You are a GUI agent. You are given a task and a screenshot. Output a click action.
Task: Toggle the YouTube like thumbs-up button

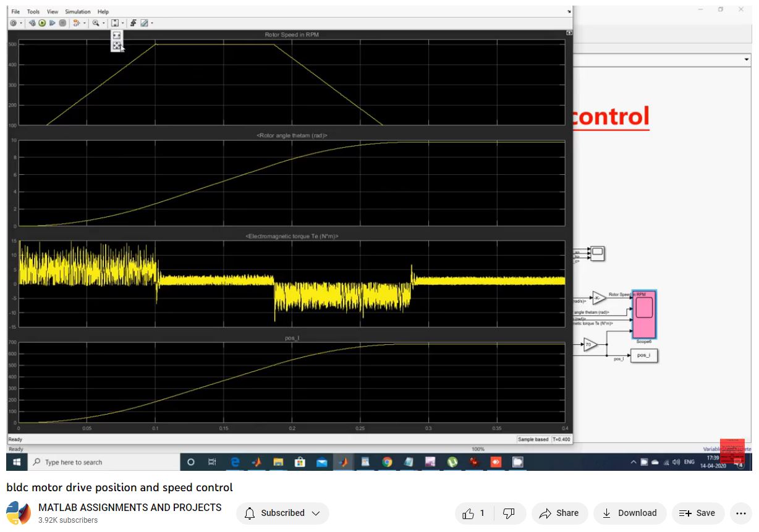[474, 513]
